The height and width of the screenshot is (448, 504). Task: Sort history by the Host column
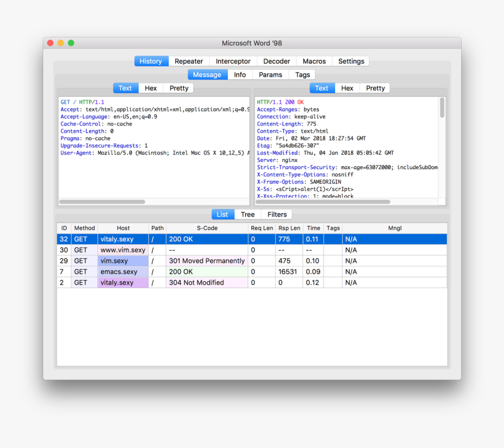point(123,228)
